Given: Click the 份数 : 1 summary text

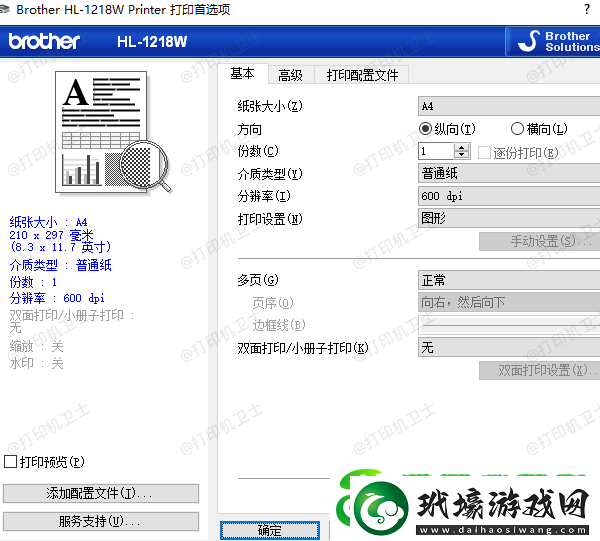Looking at the screenshot, I should coord(33,282).
